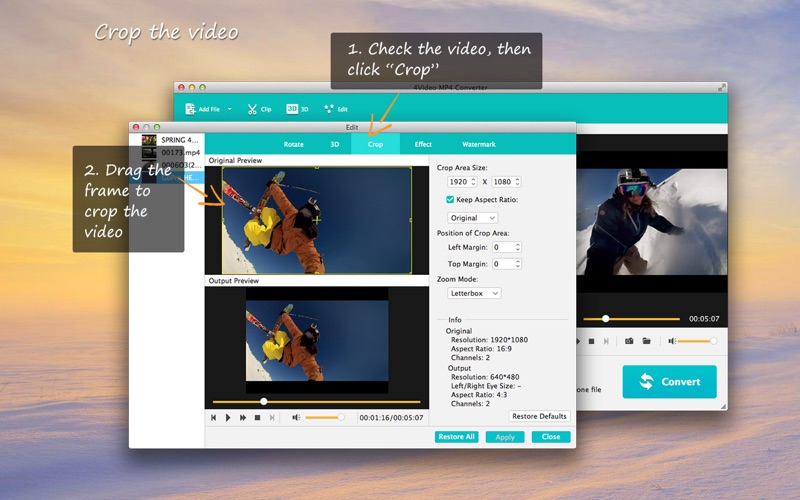Click the Convert button in main window

coord(669,382)
